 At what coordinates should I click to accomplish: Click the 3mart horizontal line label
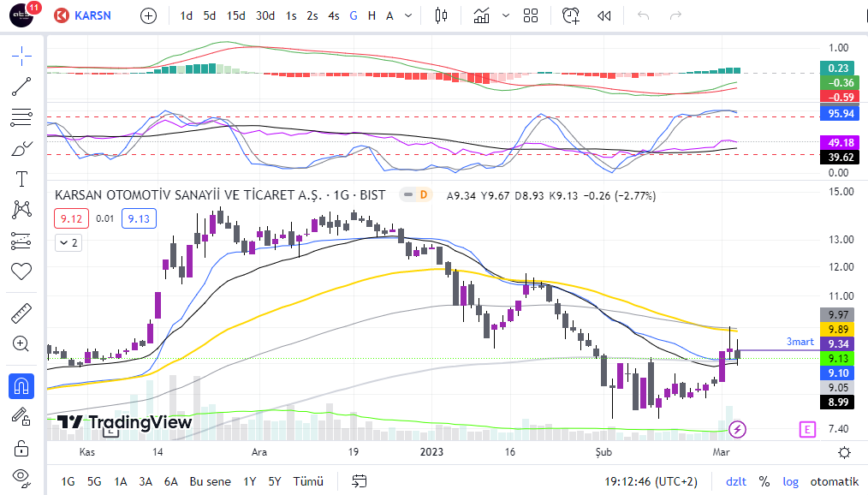800,342
